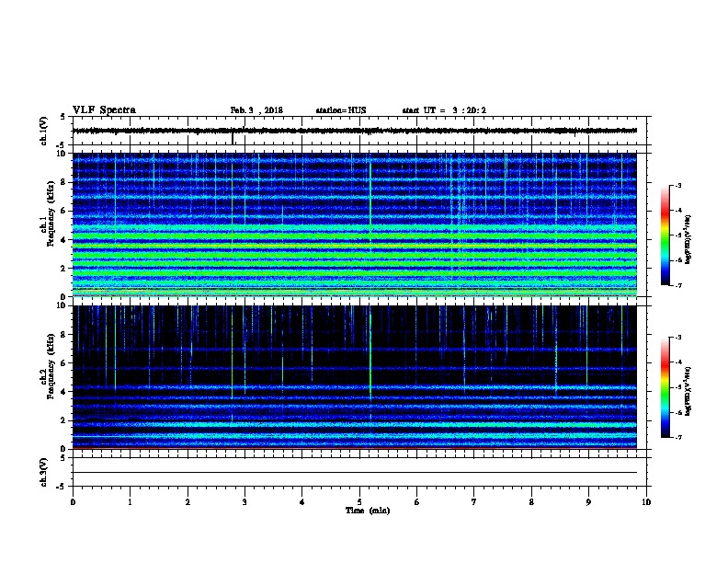Viewport: 728px width, 563px height.
Task: Click the time axis tick label "7"
Action: 474,502
